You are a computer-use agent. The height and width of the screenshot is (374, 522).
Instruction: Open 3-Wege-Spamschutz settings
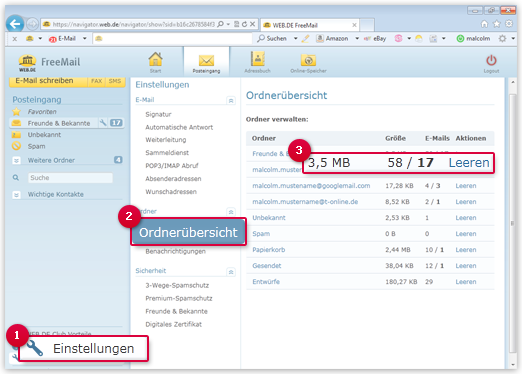(177, 285)
